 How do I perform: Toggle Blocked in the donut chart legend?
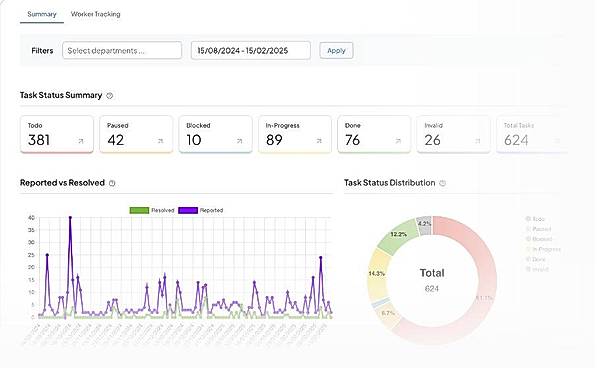pyautogui.click(x=539, y=239)
